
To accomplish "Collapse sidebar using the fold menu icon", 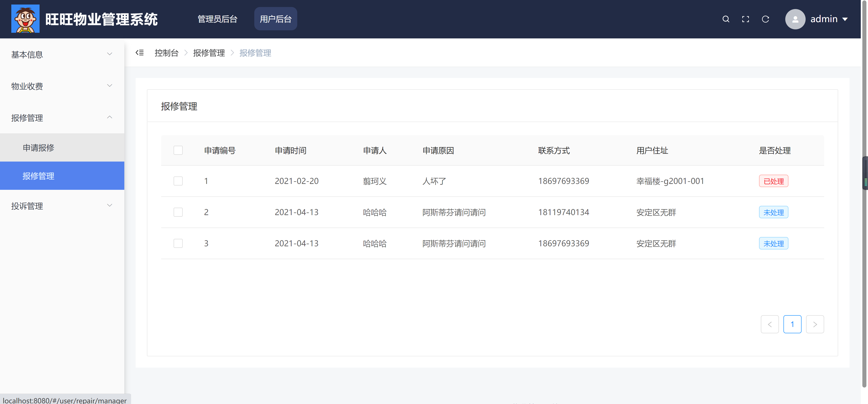I will point(139,53).
